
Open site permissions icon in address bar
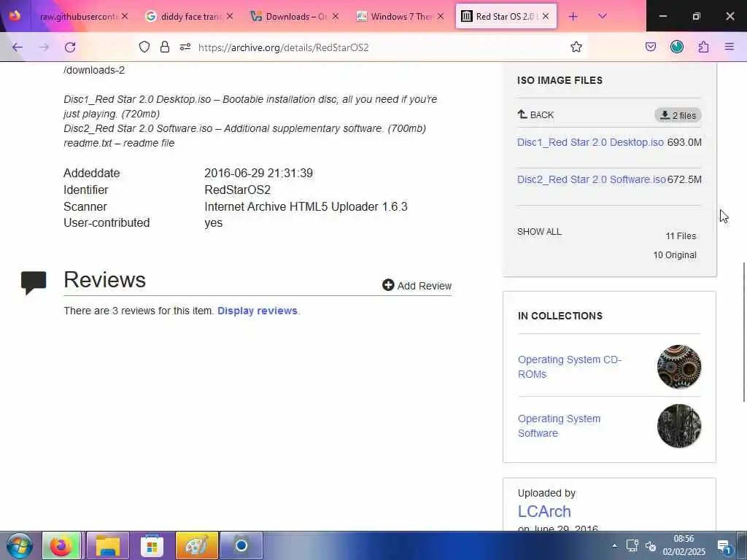pos(185,47)
